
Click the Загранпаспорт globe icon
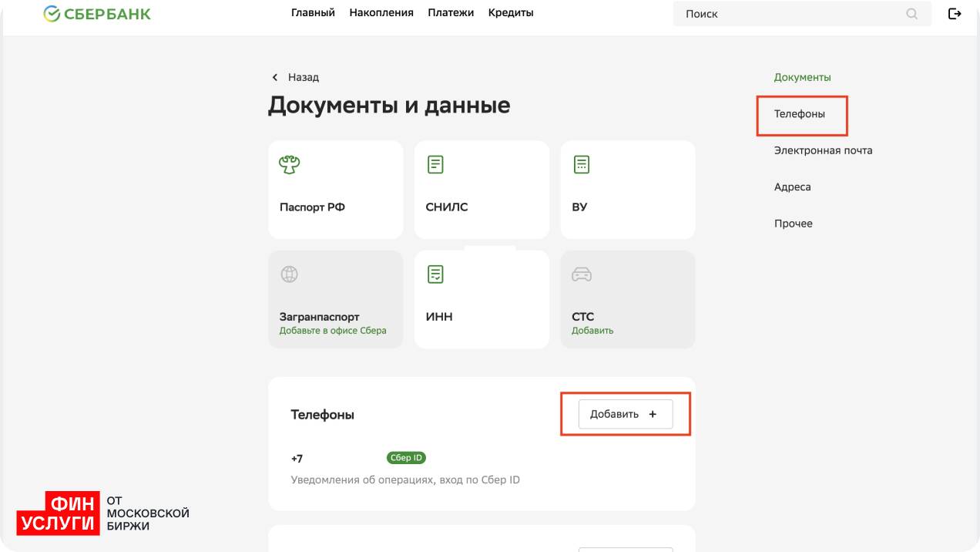click(x=290, y=274)
